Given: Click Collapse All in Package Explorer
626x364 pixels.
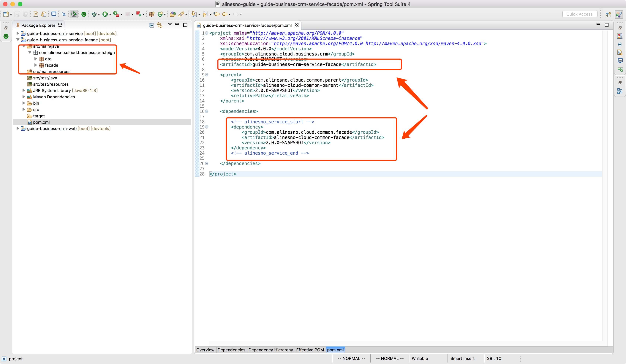Looking at the screenshot, I should point(151,25).
